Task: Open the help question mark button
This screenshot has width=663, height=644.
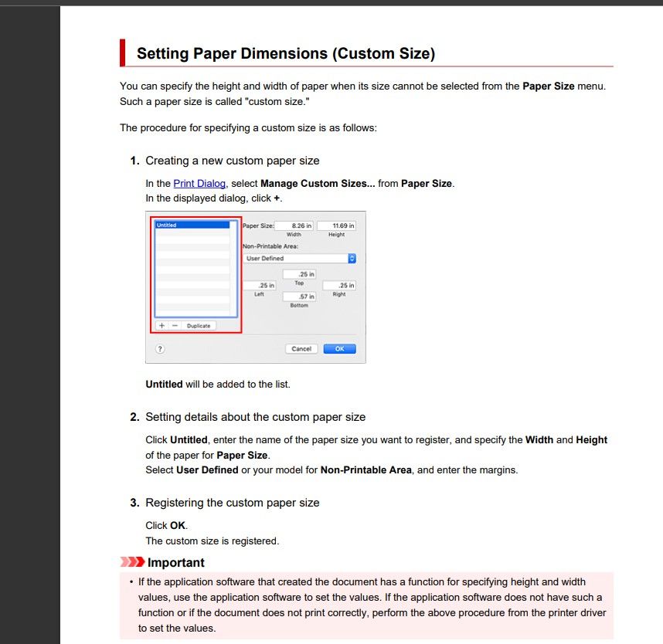Action: (x=160, y=349)
